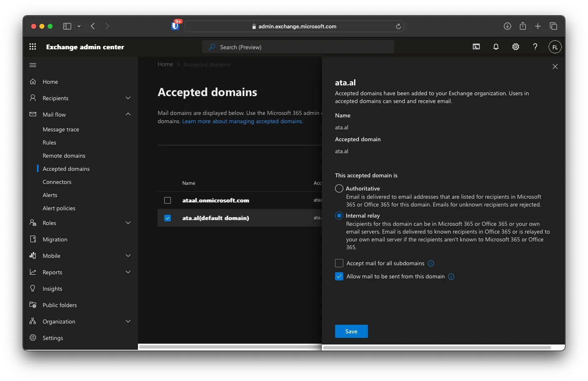Uncheck Allow mail to be sent from domain
The height and width of the screenshot is (381, 588).
339,276
